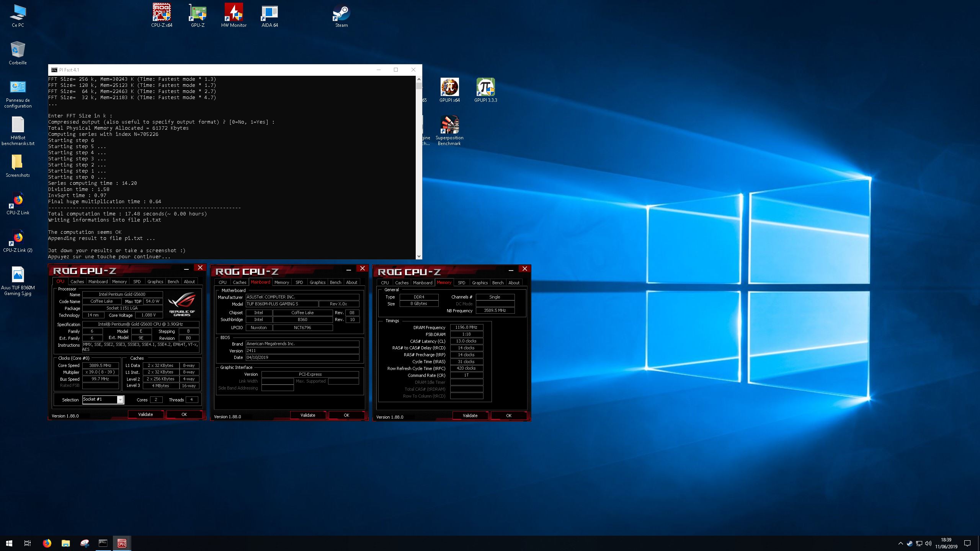Select the CPU-Z Link (2) shortcut
Screen dimensions: 980x551
(x=18, y=241)
